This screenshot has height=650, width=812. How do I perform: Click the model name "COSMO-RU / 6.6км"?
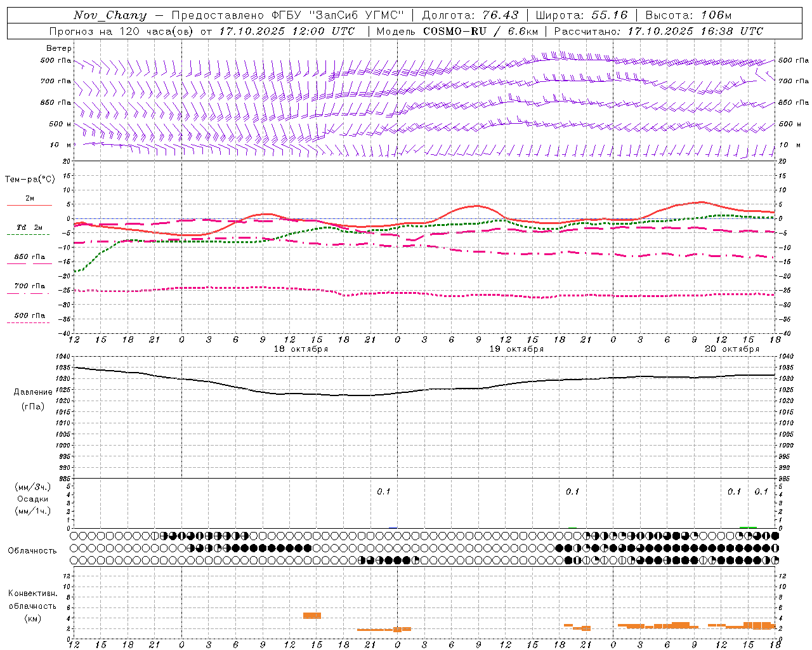click(480, 31)
